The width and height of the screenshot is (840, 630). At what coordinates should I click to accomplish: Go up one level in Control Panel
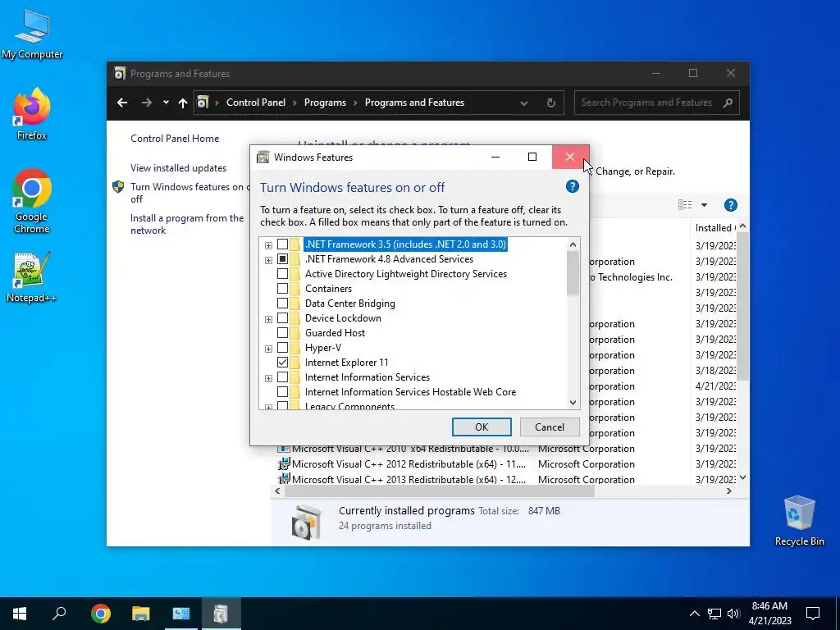click(183, 103)
